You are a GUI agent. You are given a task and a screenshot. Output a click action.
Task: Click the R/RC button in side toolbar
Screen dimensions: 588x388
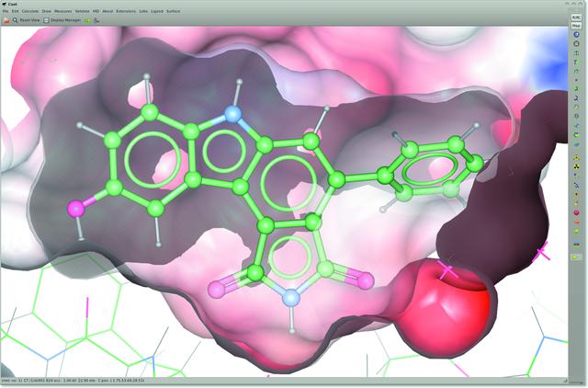(576, 17)
